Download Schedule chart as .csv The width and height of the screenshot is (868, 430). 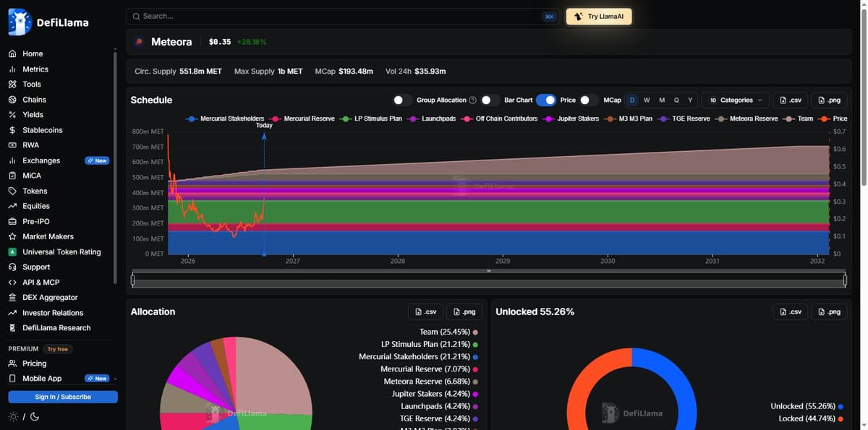pyautogui.click(x=791, y=100)
